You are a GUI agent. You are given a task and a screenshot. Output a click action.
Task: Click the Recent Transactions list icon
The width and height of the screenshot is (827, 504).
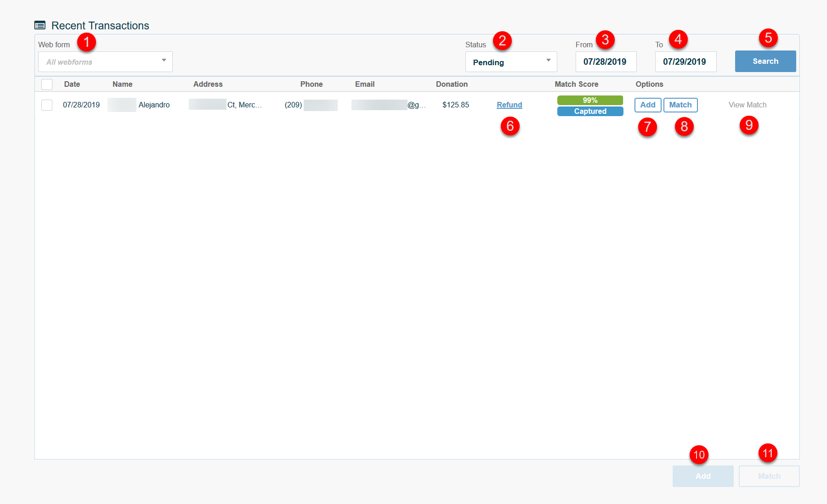(41, 25)
